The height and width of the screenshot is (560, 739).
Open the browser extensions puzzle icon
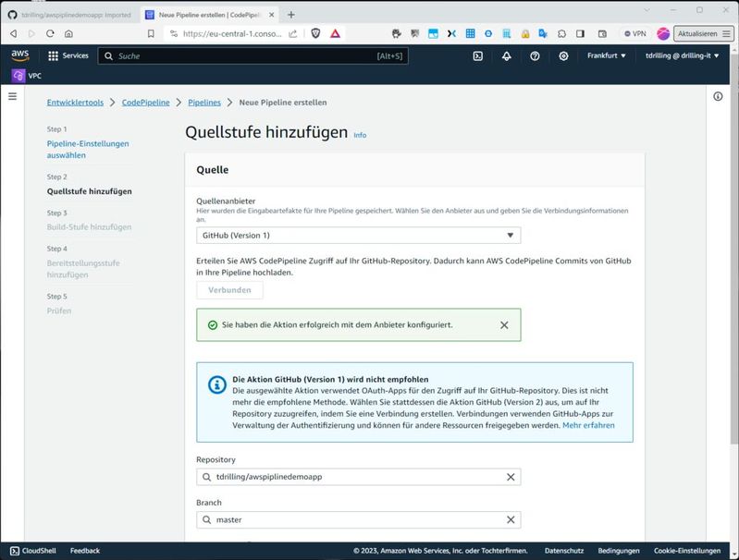561,33
